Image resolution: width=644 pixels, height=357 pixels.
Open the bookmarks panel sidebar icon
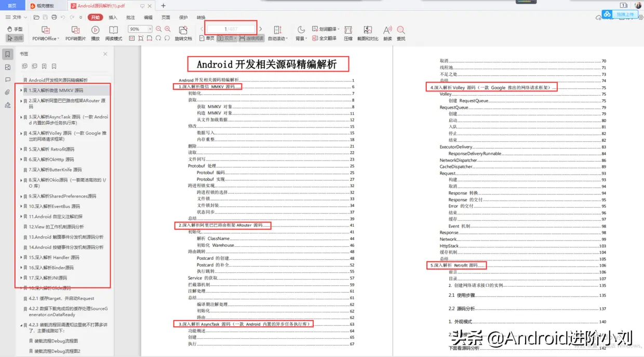coord(8,54)
